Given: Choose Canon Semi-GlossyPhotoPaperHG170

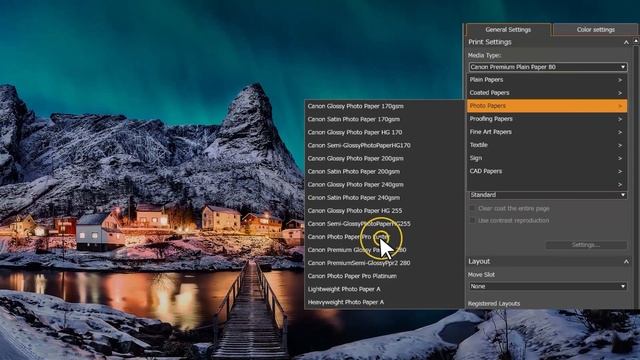Looking at the screenshot, I should pyautogui.click(x=384, y=145).
